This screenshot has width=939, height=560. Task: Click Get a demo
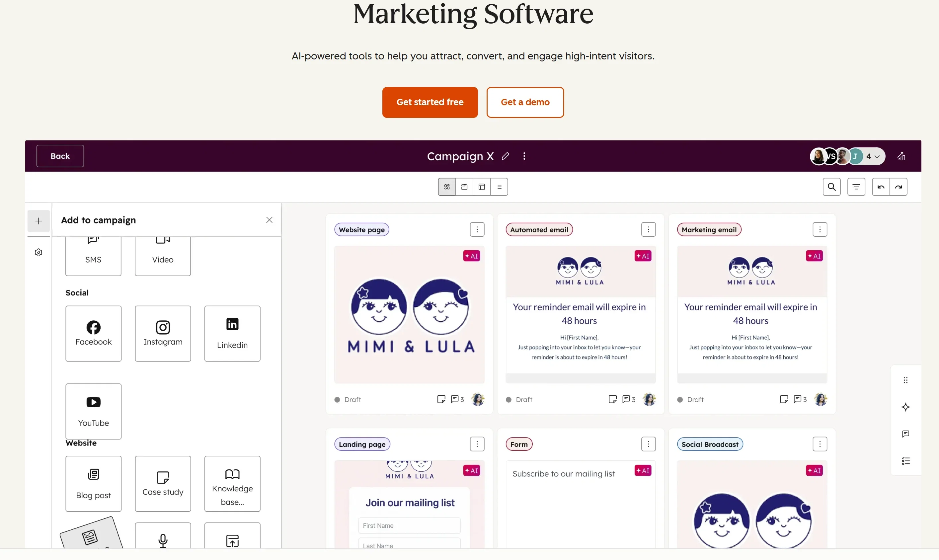click(x=525, y=102)
